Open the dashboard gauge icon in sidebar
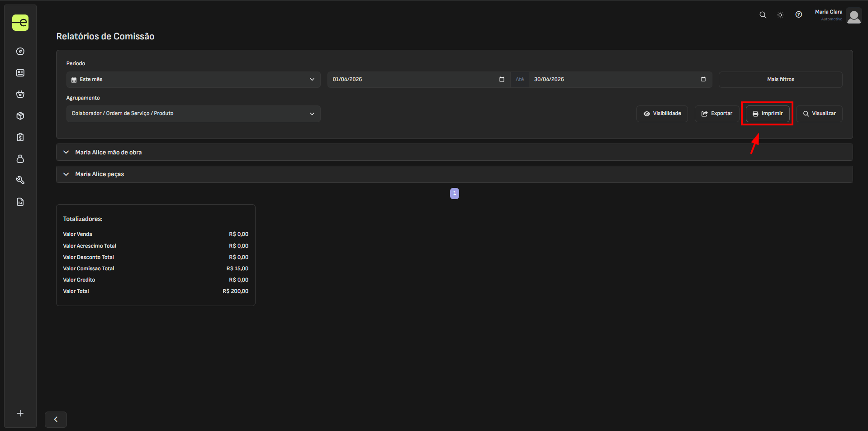The height and width of the screenshot is (431, 868). [20, 51]
